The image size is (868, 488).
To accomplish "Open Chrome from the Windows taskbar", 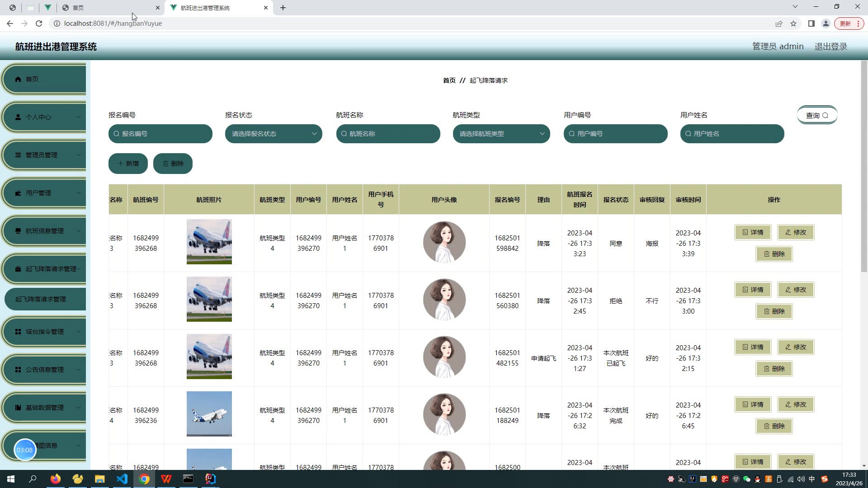I will point(144,479).
